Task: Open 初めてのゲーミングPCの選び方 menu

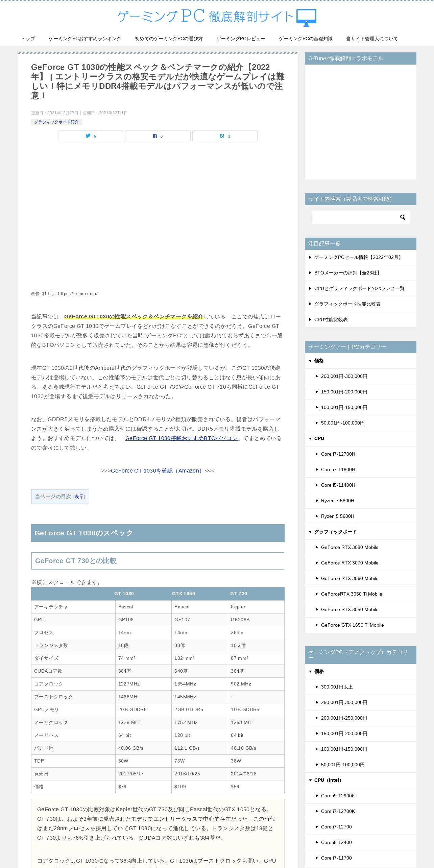Action: (x=169, y=39)
